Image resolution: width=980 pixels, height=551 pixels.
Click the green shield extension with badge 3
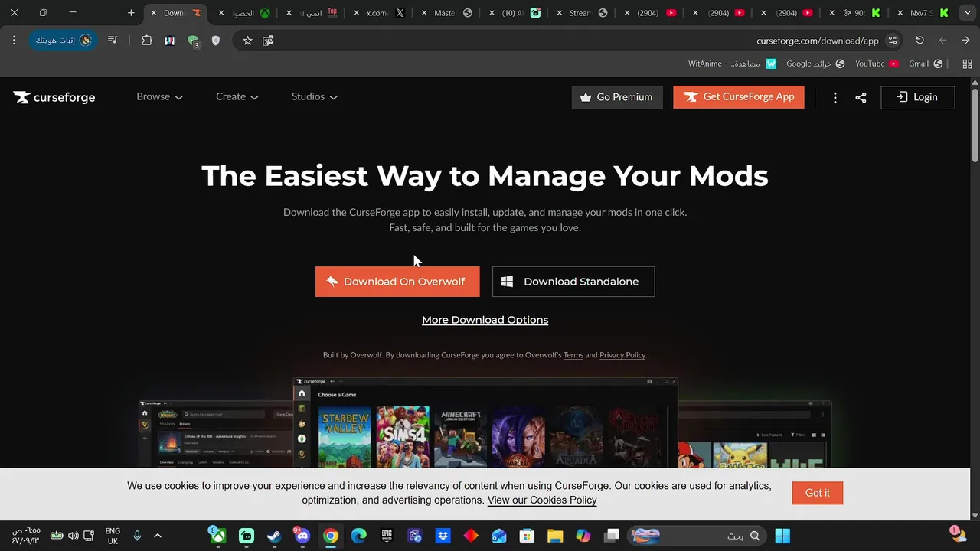pyautogui.click(x=193, y=41)
